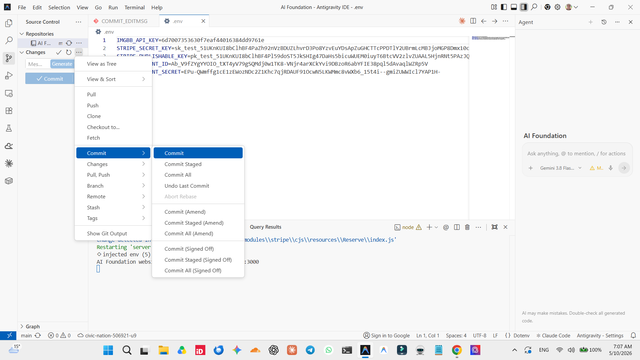Select the Source Control activity bar icon
The width and height of the screenshot is (640, 360).
[9, 58]
